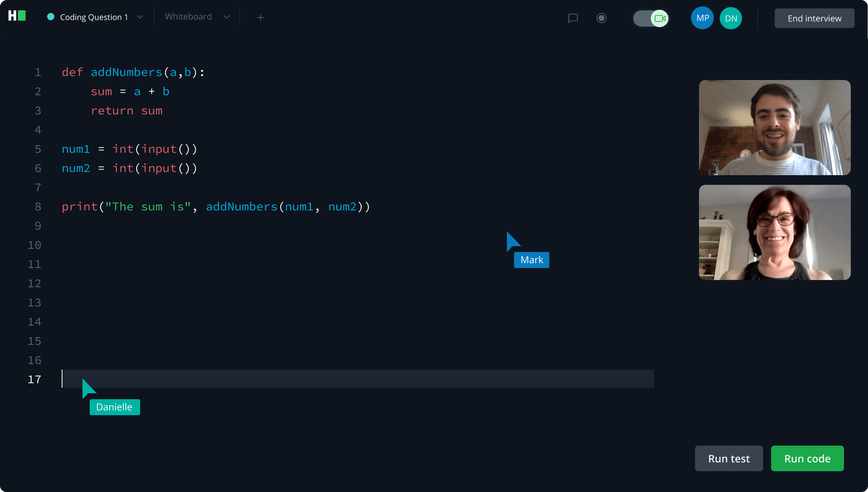The width and height of the screenshot is (868, 492).
Task: Click Danielle's video thumbnail
Action: point(775,232)
